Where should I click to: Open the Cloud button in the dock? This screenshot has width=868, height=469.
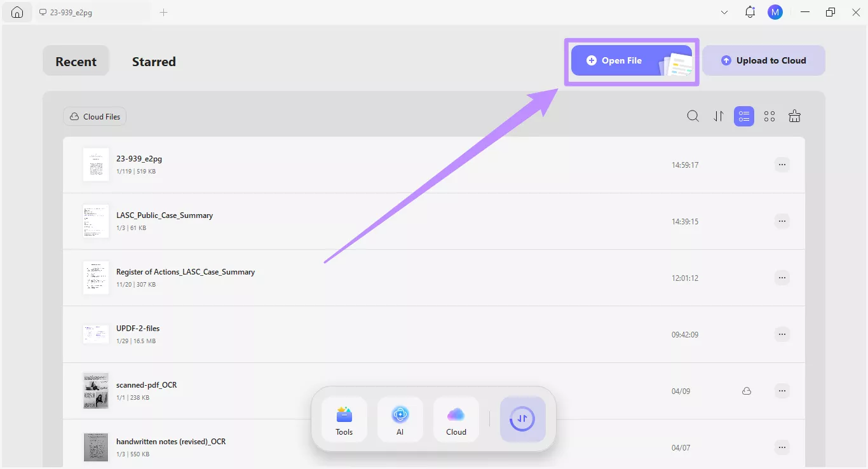(x=456, y=419)
